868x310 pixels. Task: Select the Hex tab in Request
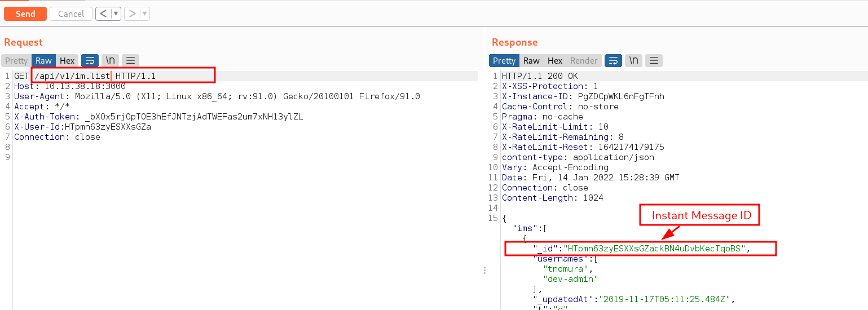tap(67, 60)
